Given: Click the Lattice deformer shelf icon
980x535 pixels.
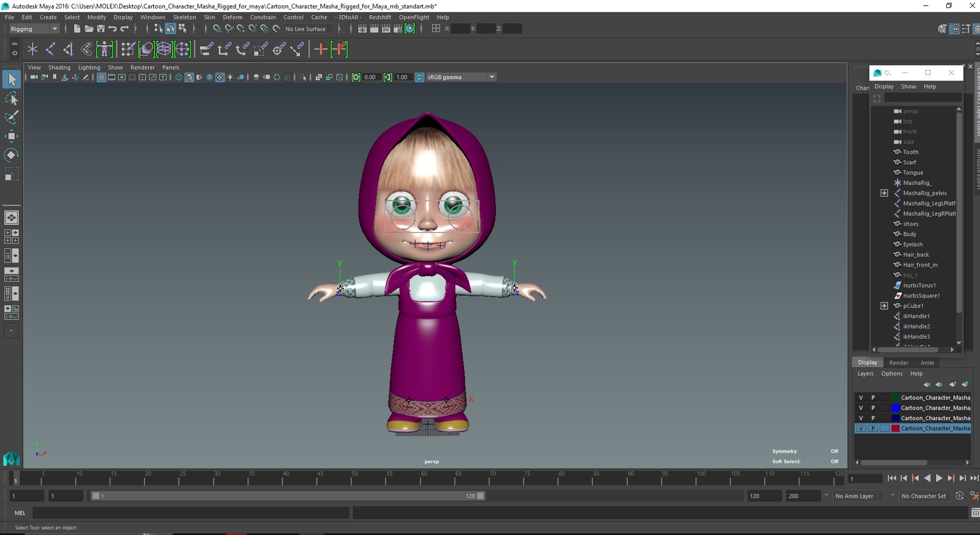Looking at the screenshot, I should (164, 49).
